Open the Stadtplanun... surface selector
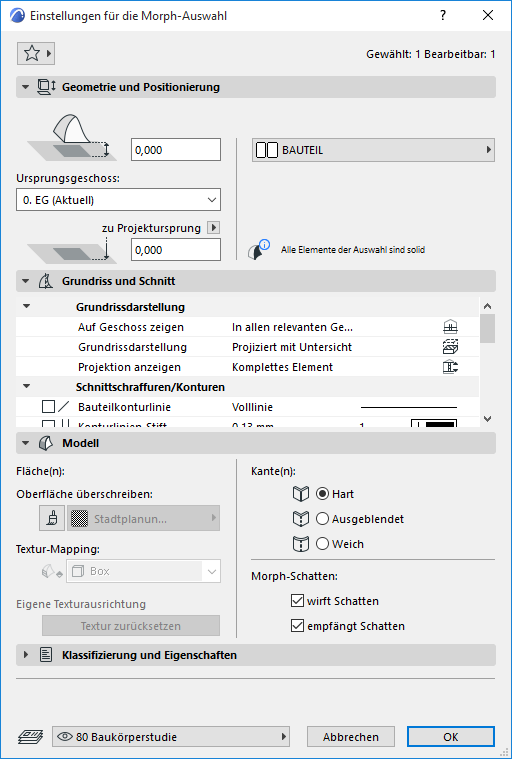512x759 pixels. pyautogui.click(x=144, y=518)
